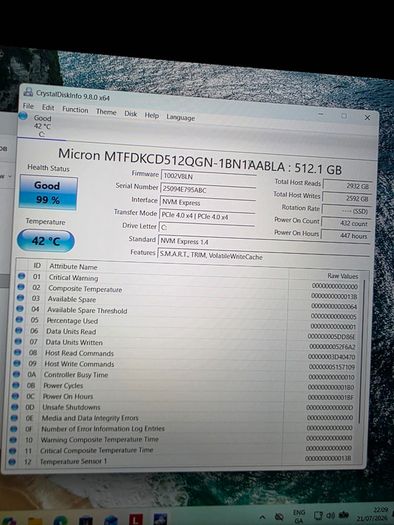Viewport: 394px width, 525px height.
Task: Click the Temperature Sensor 1 status dot
Action: tap(12, 461)
